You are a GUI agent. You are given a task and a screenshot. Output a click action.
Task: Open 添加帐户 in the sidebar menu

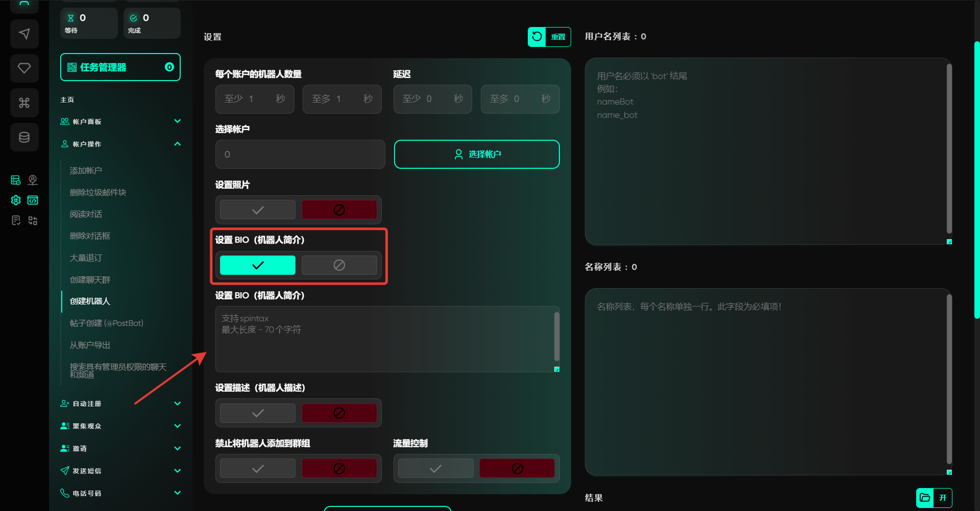tap(86, 170)
